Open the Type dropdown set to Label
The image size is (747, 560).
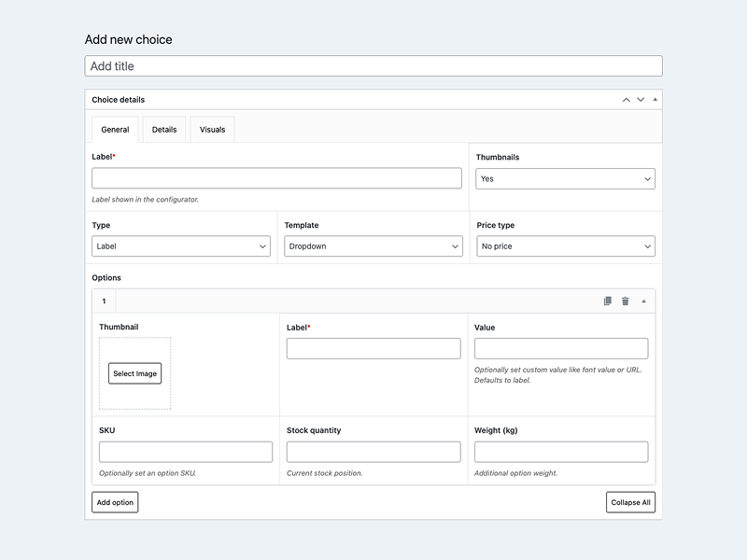(181, 246)
